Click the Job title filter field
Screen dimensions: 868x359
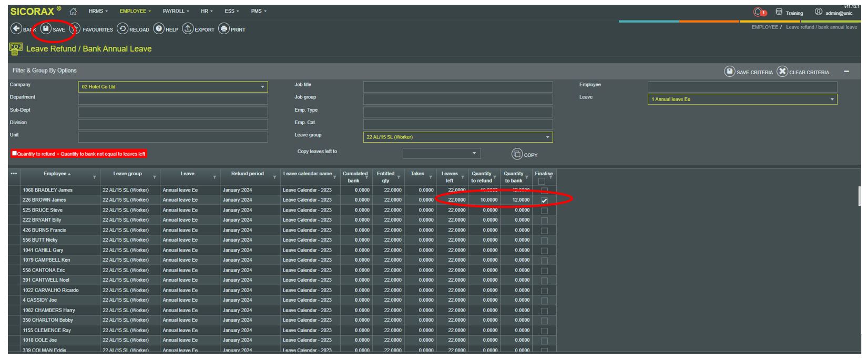click(458, 87)
